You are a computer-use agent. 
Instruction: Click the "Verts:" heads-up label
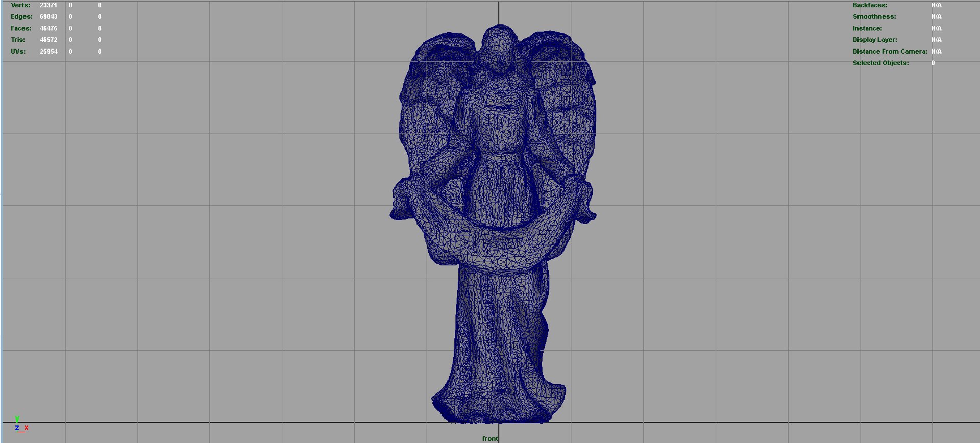20,5
